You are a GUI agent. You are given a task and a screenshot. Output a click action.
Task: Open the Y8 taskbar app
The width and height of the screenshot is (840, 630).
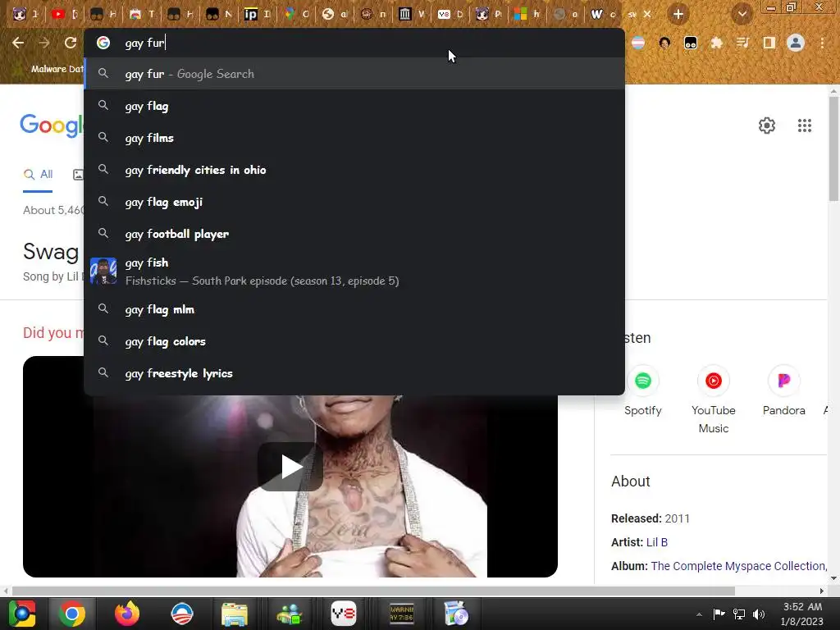[x=344, y=614]
